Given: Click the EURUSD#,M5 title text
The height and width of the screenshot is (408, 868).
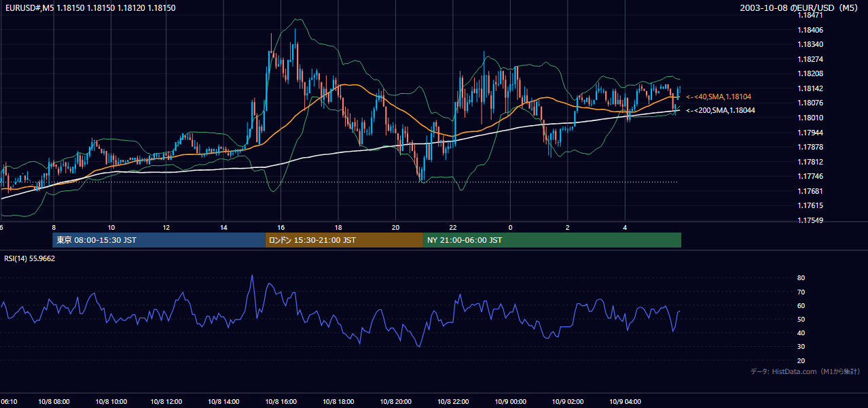Looking at the screenshot, I should tap(90, 7).
